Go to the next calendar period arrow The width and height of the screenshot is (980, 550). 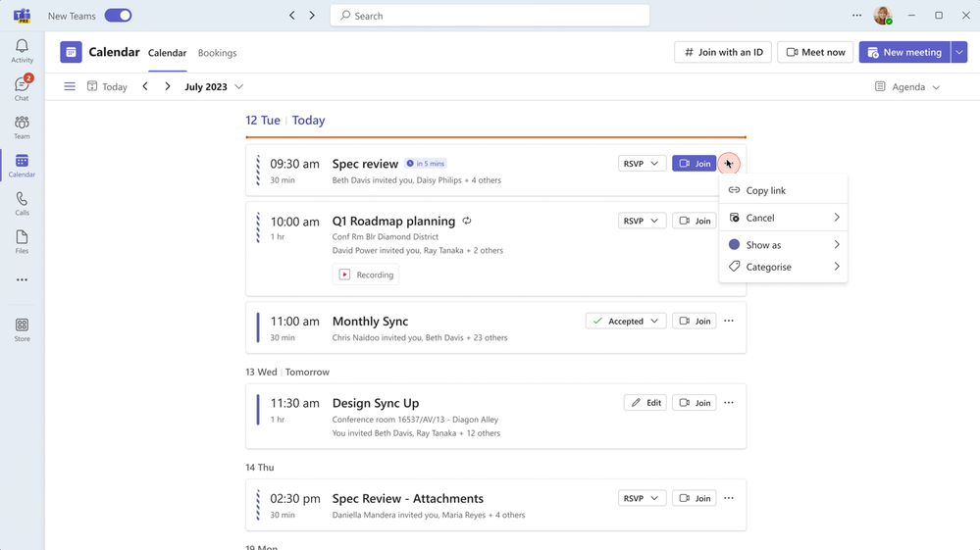tap(168, 87)
